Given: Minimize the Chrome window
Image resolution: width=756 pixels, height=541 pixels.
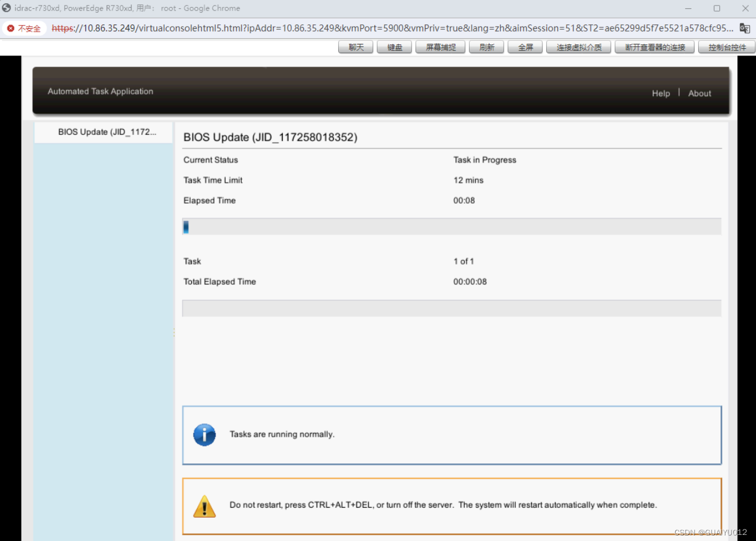Looking at the screenshot, I should [688, 8].
